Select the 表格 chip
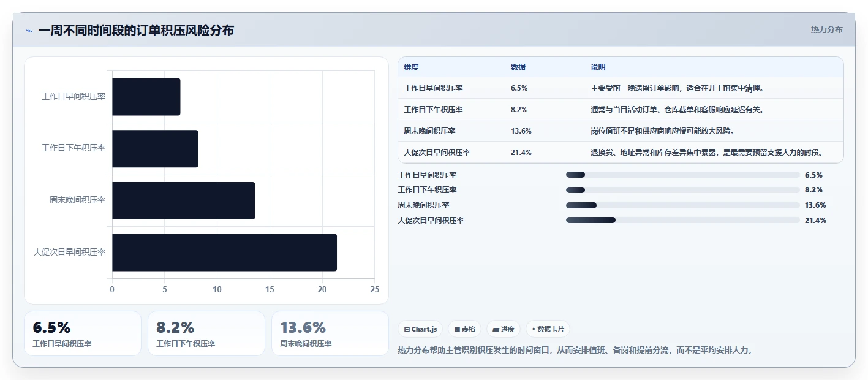This screenshot has width=868, height=380. (x=465, y=329)
